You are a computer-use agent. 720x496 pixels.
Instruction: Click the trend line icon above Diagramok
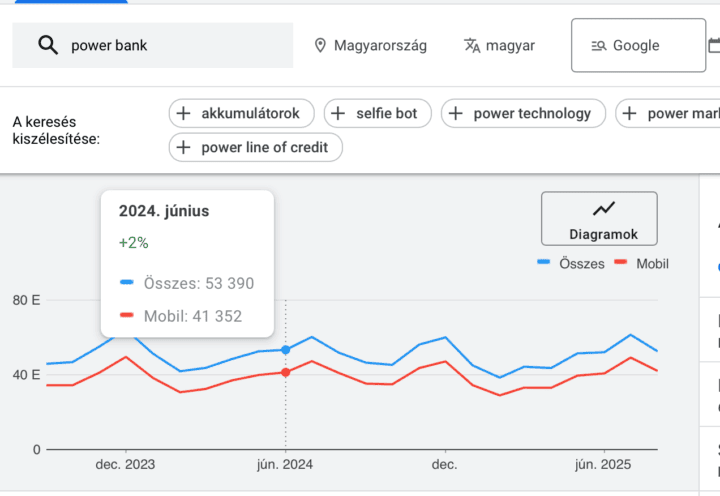click(603, 209)
